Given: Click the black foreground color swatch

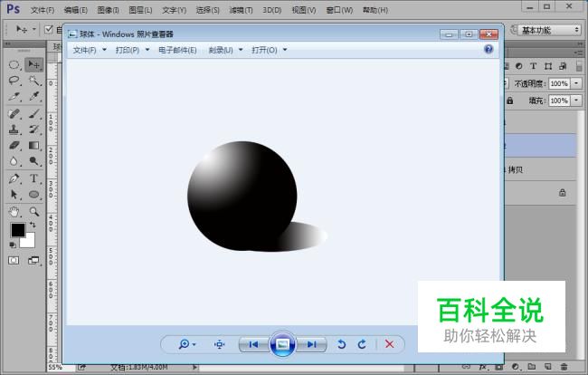Looking at the screenshot, I should click(17, 231).
